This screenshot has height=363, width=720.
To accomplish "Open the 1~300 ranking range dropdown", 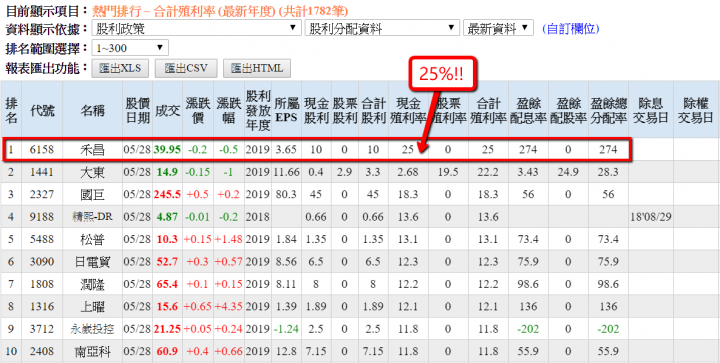I will click(130, 48).
